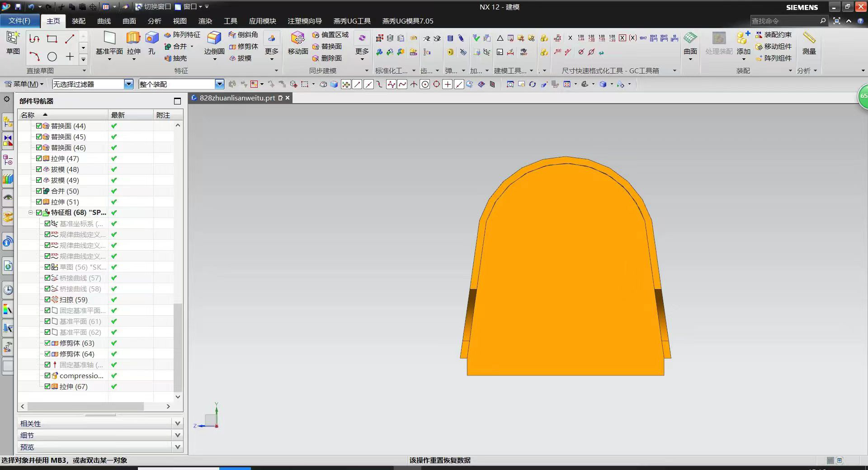Open the 文件(F) menu
Screen dimensions: 868x470
click(19, 21)
